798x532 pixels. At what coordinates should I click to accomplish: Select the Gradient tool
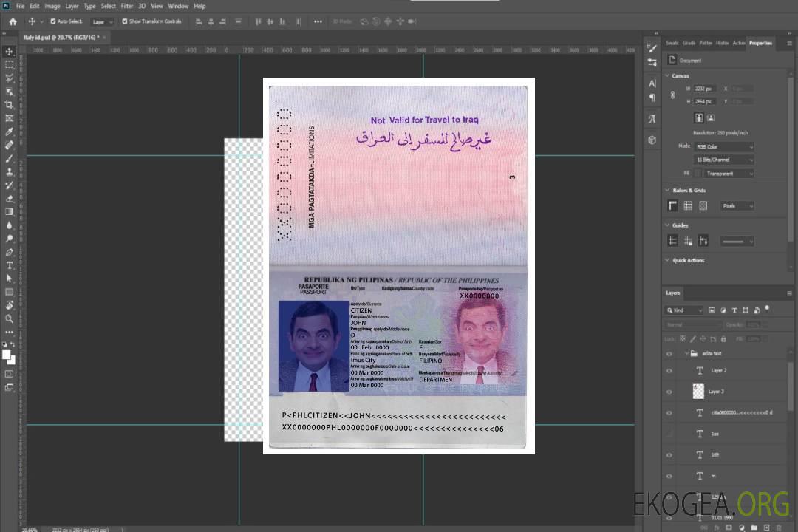[x=9, y=212]
